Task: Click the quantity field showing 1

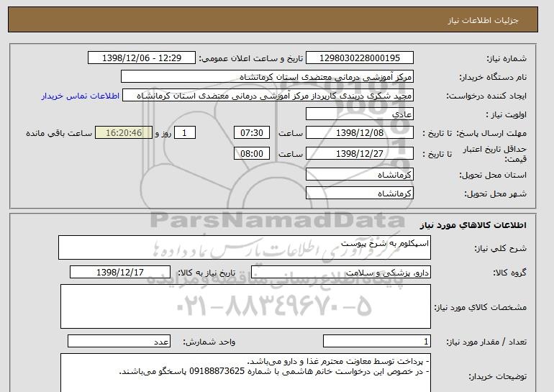Action: pos(377,342)
